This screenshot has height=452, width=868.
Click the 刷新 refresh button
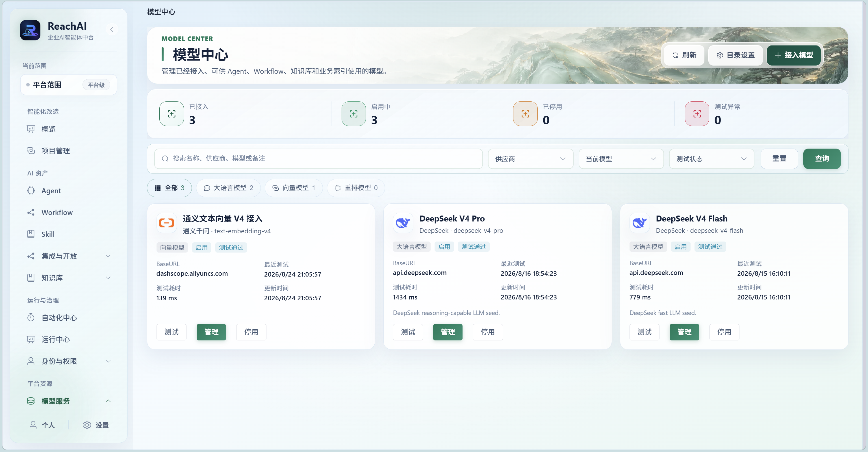(x=684, y=55)
